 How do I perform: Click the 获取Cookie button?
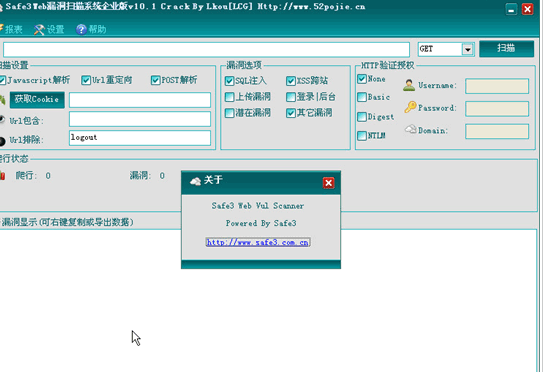(37, 100)
